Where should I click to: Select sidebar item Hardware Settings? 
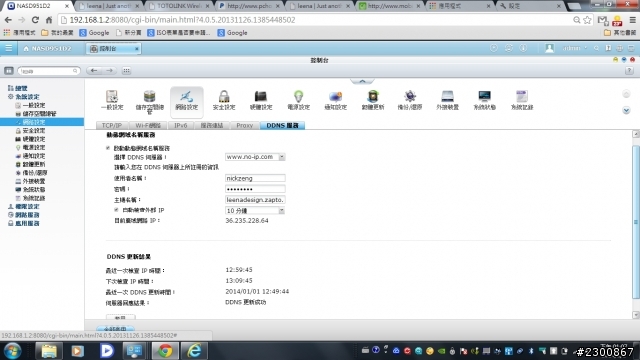point(31,139)
